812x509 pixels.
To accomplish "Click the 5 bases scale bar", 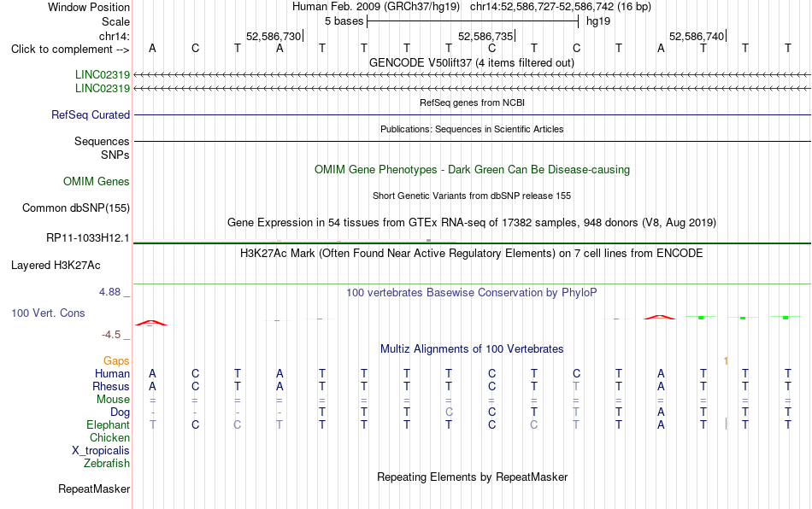I will pyautogui.click(x=473, y=21).
